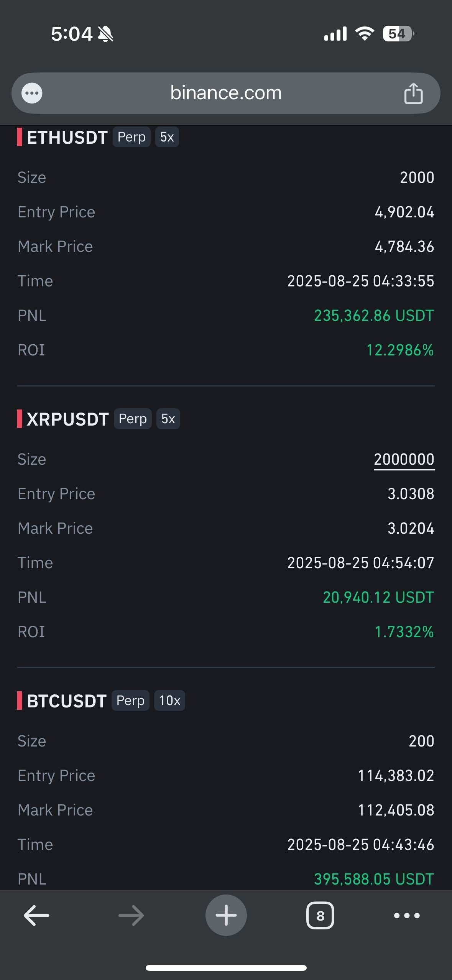Image resolution: width=452 pixels, height=980 pixels.
Task: Open the page options ellipsis icon
Action: point(32,93)
